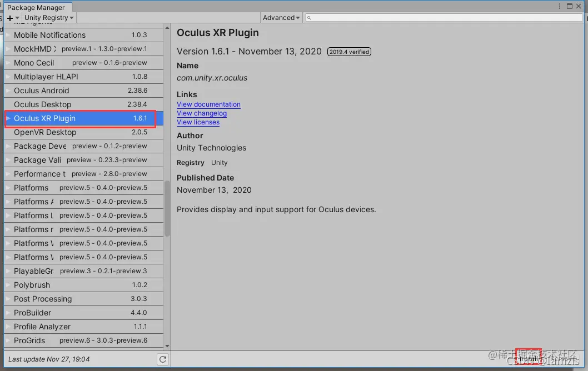Open View documentation link
This screenshot has width=588, height=371.
pos(208,104)
